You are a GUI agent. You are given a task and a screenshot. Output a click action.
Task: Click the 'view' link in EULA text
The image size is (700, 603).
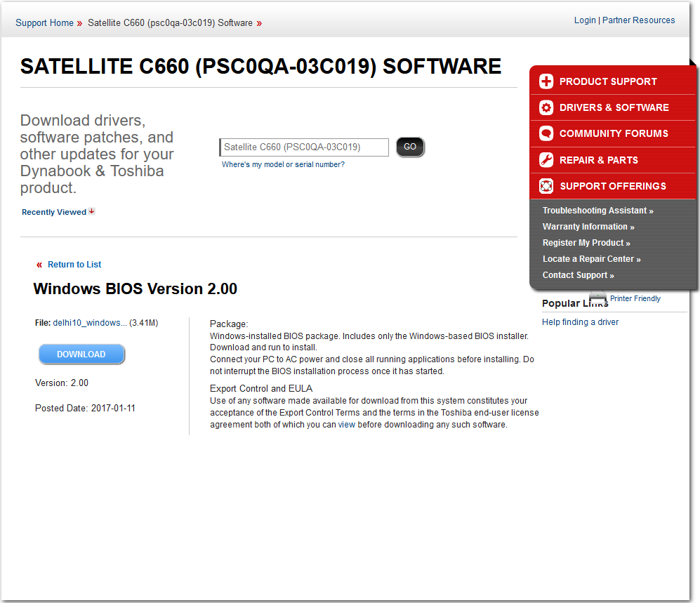pyautogui.click(x=346, y=425)
